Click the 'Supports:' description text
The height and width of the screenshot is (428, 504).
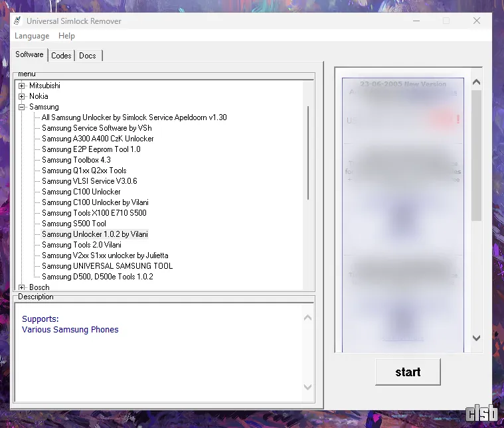click(41, 319)
